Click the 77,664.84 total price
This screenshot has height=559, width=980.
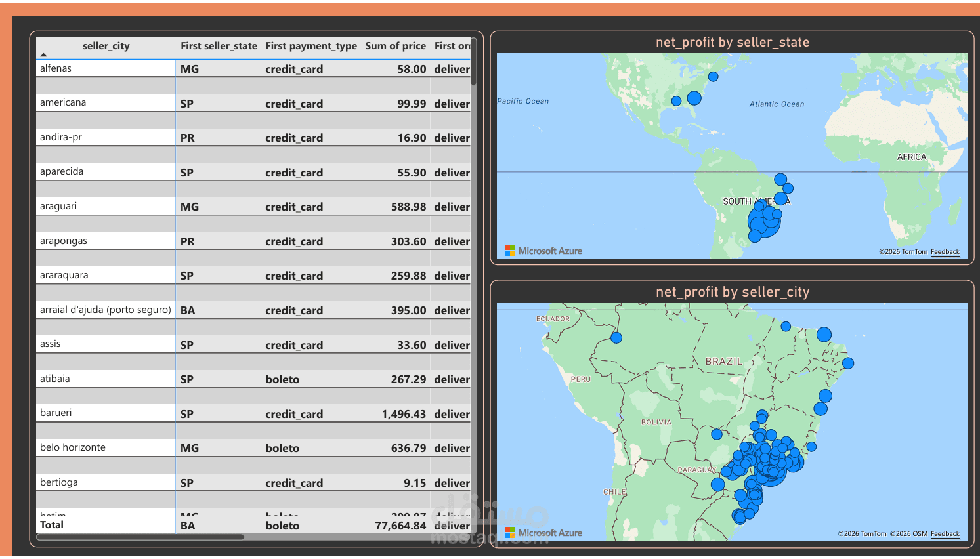click(x=400, y=526)
